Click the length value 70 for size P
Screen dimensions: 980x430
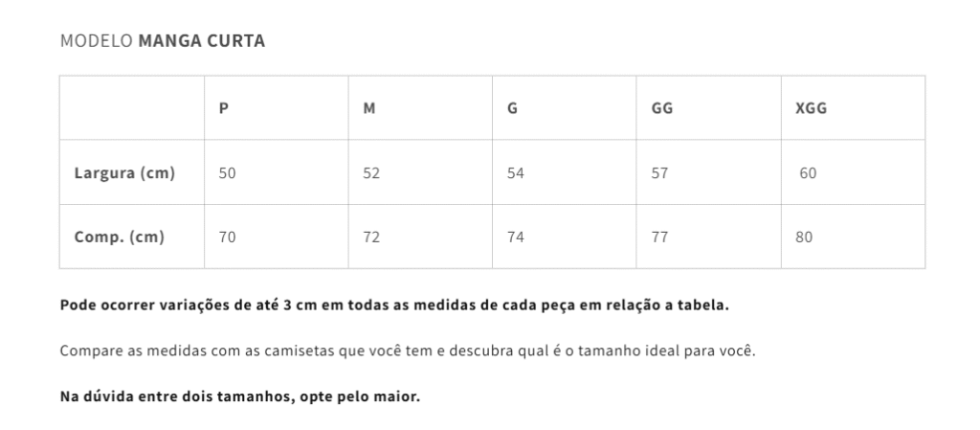[x=228, y=238]
